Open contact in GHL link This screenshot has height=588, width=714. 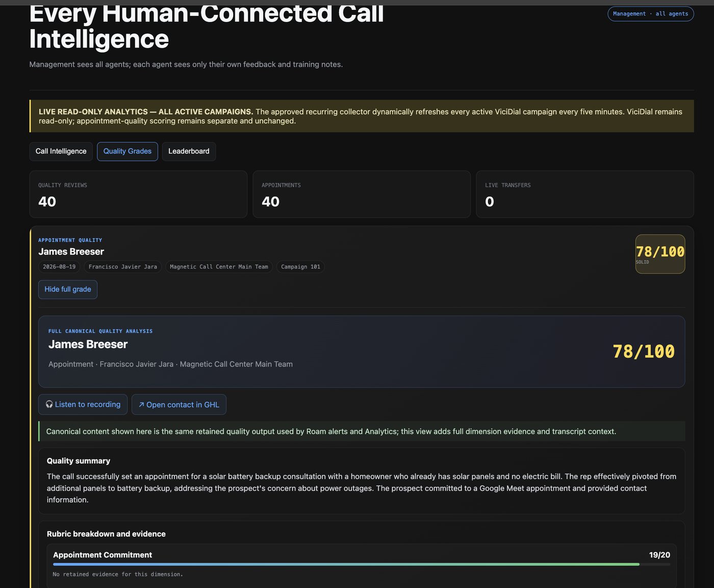(179, 404)
